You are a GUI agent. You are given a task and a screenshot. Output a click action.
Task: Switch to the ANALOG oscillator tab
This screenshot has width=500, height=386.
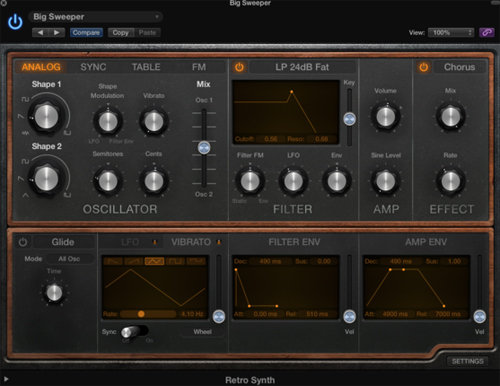[x=41, y=67]
